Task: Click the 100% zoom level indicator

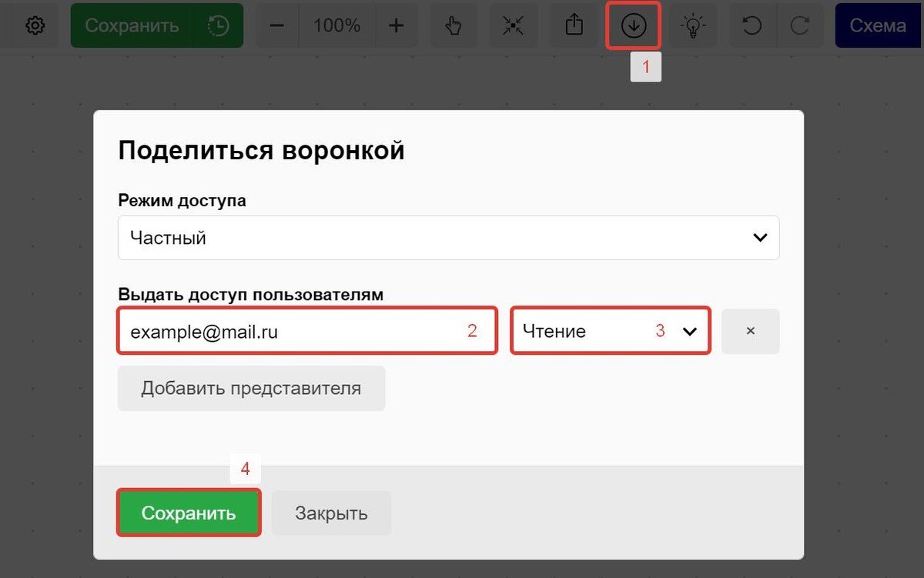Action: point(337,25)
